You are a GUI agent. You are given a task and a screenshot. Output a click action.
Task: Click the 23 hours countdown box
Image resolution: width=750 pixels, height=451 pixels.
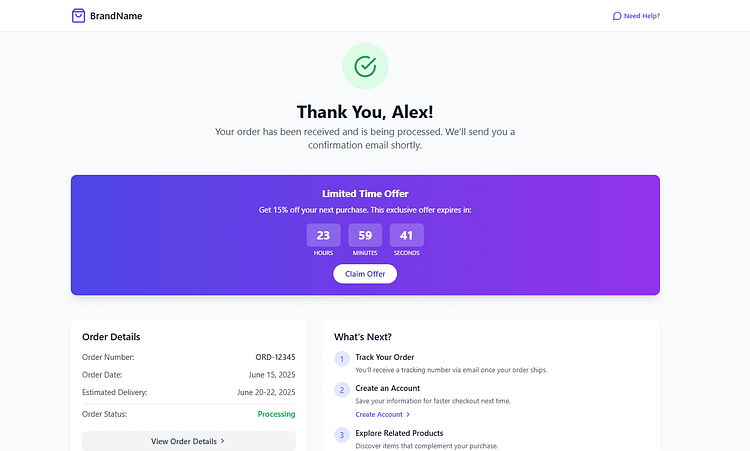(x=323, y=235)
